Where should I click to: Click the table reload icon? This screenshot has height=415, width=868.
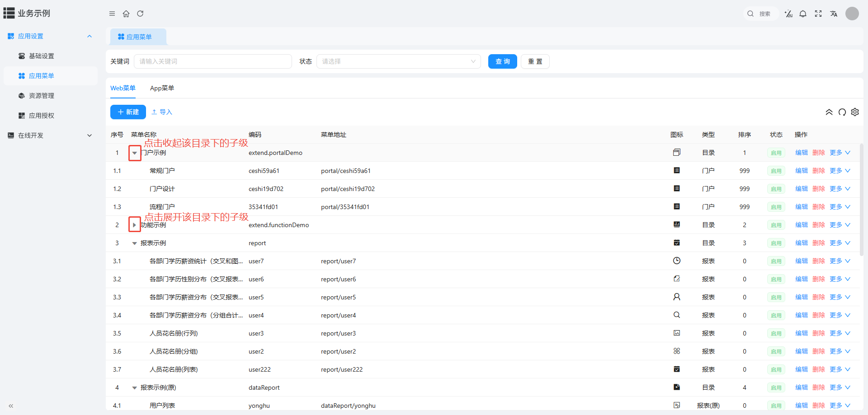pyautogui.click(x=842, y=112)
